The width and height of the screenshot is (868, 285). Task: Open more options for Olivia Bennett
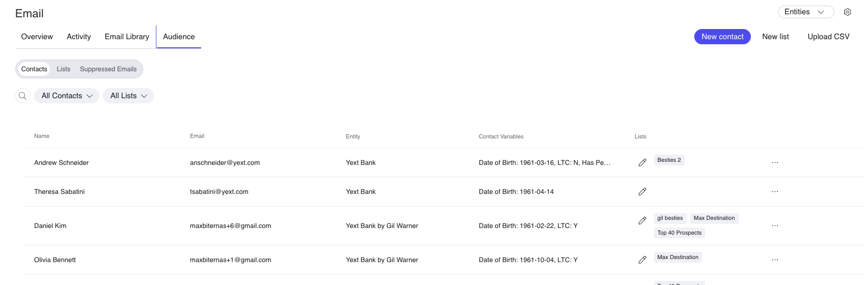pos(775,260)
